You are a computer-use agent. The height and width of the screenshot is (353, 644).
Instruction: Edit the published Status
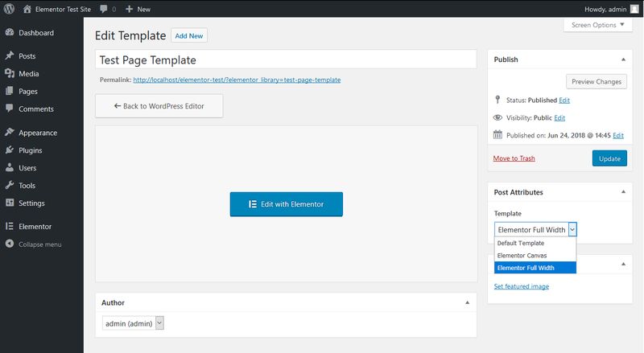click(564, 101)
